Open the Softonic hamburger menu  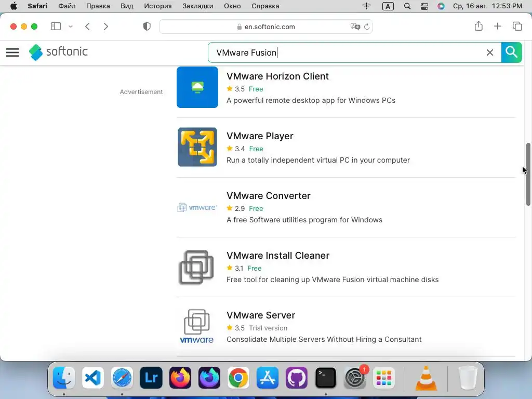[12, 52]
